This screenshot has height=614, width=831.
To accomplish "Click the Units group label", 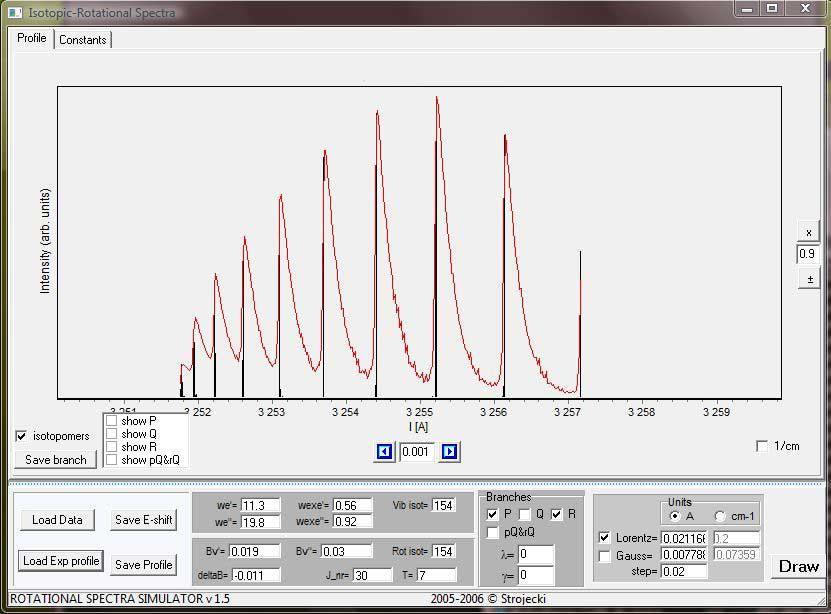I will [x=679, y=502].
